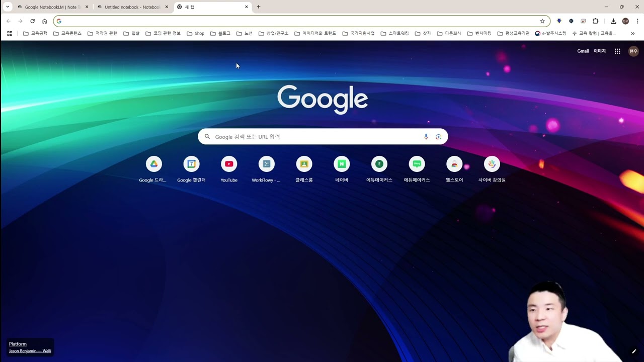Open a new tab with plus button
The image size is (644, 362).
pos(259,7)
